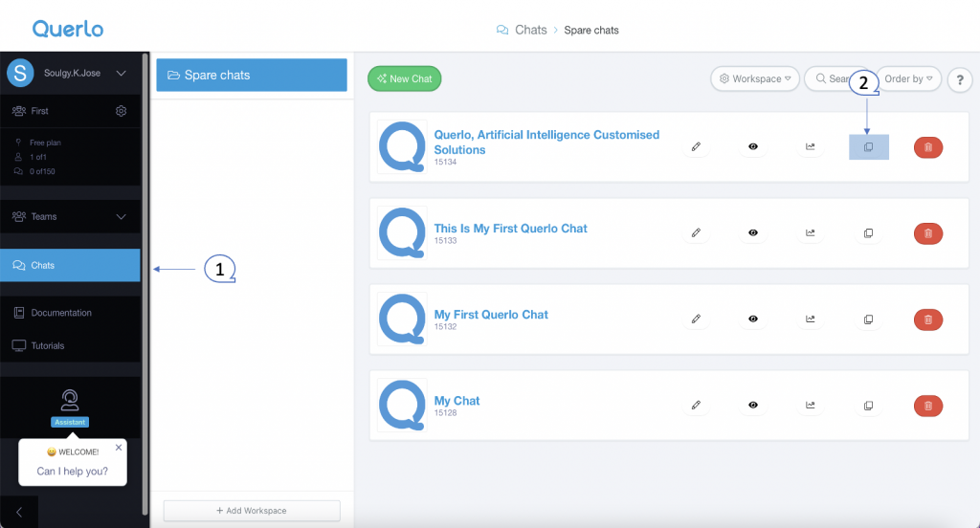Open My First Querlo Chat title
Screen dimensions: 980x528
tap(491, 315)
